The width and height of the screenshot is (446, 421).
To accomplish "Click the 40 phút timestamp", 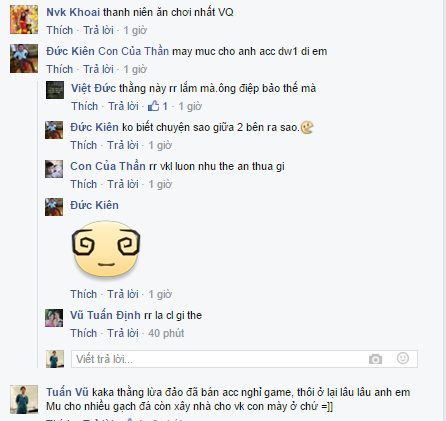I will click(166, 333).
